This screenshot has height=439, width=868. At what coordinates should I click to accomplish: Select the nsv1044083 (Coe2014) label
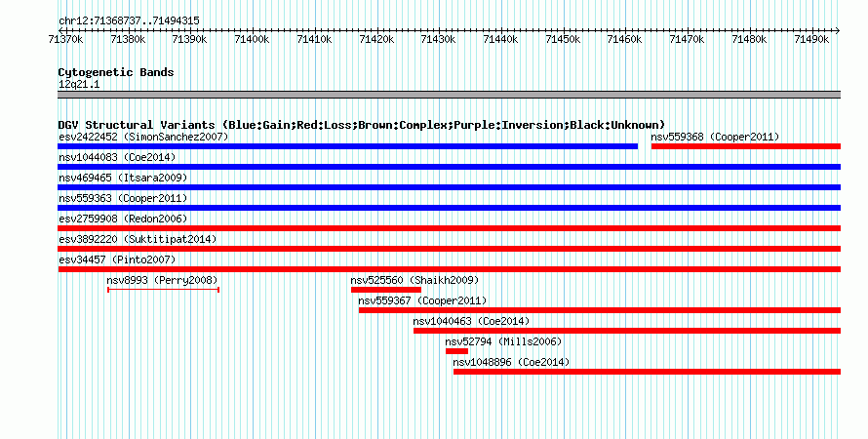[117, 157]
